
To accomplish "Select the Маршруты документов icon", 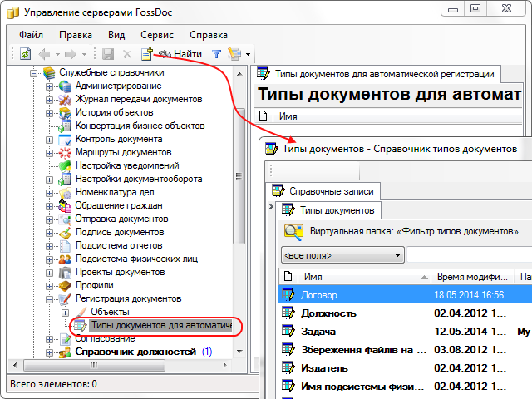I will click(65, 153).
